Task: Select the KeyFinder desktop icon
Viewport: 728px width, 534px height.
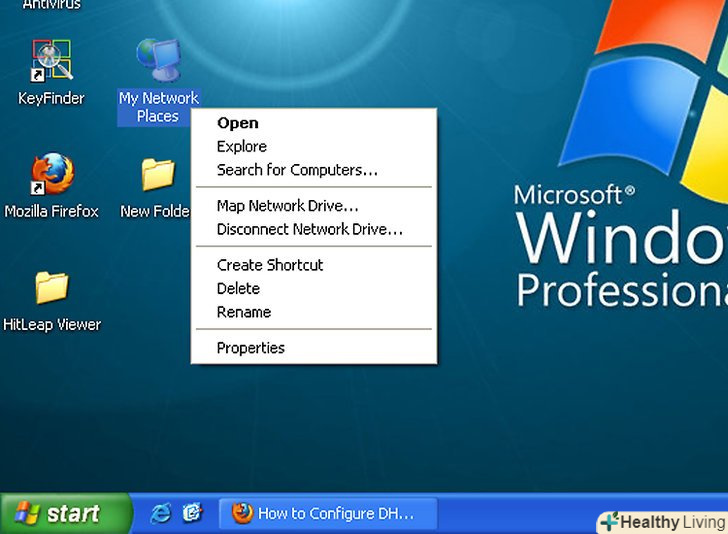Action: click(x=52, y=61)
